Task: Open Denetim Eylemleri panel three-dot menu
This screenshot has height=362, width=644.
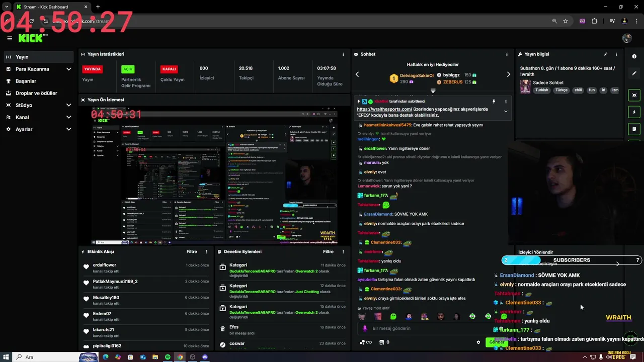Action: point(343,251)
